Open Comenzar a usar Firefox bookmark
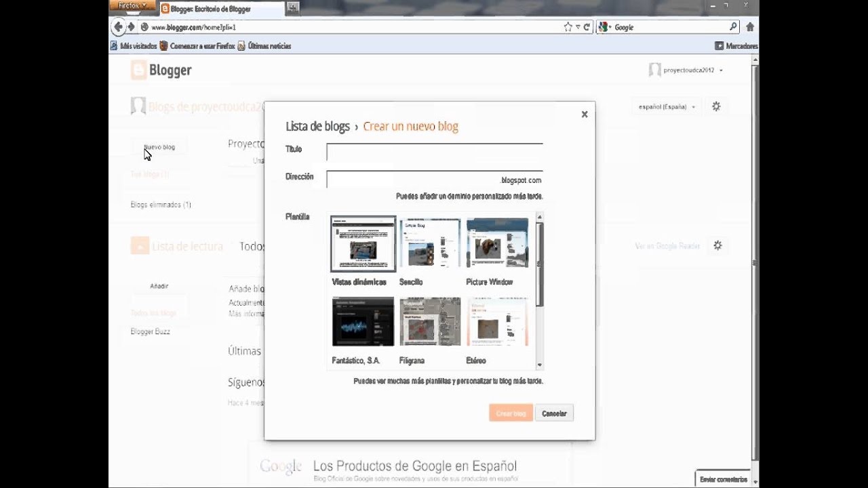 197,46
